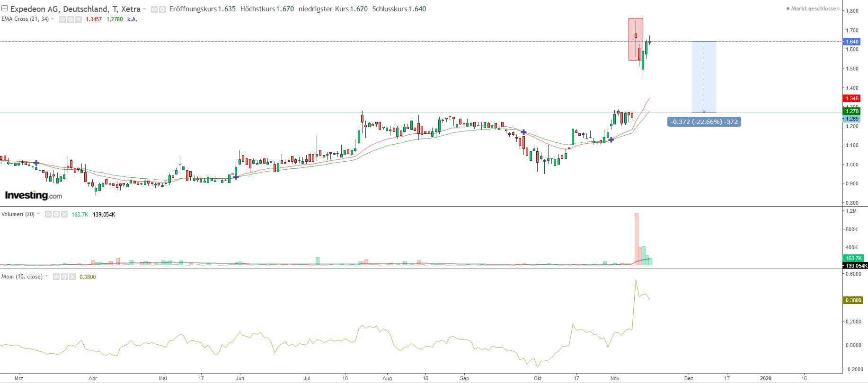The image size is (868, 383).
Task: Hide the EMA Cross indicator with eye icon
Action: 62,19
